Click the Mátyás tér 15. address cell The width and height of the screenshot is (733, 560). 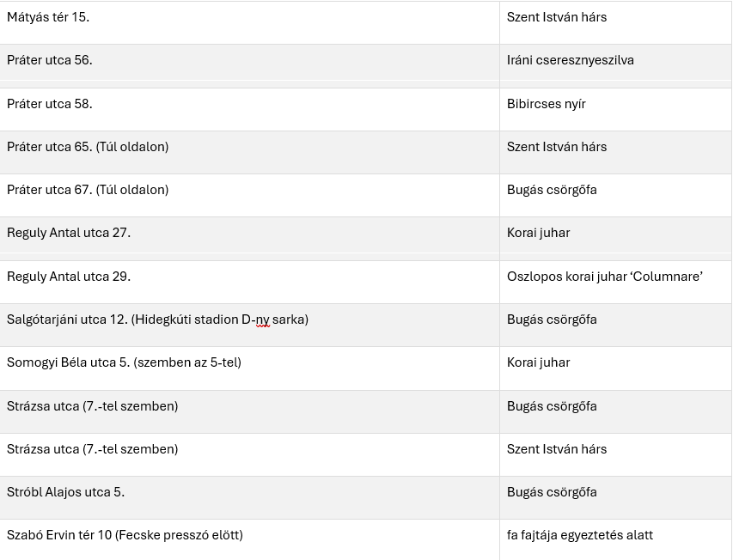48,17
